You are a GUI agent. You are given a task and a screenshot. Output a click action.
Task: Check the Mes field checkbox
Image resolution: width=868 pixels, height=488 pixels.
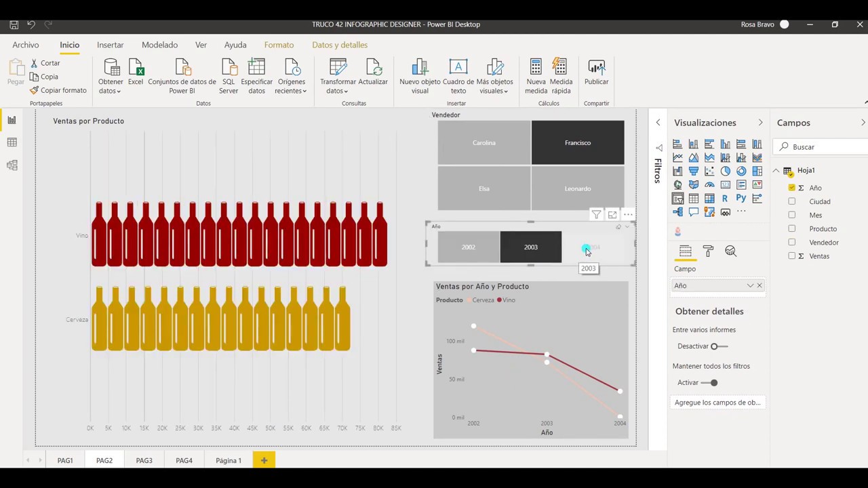(x=791, y=215)
